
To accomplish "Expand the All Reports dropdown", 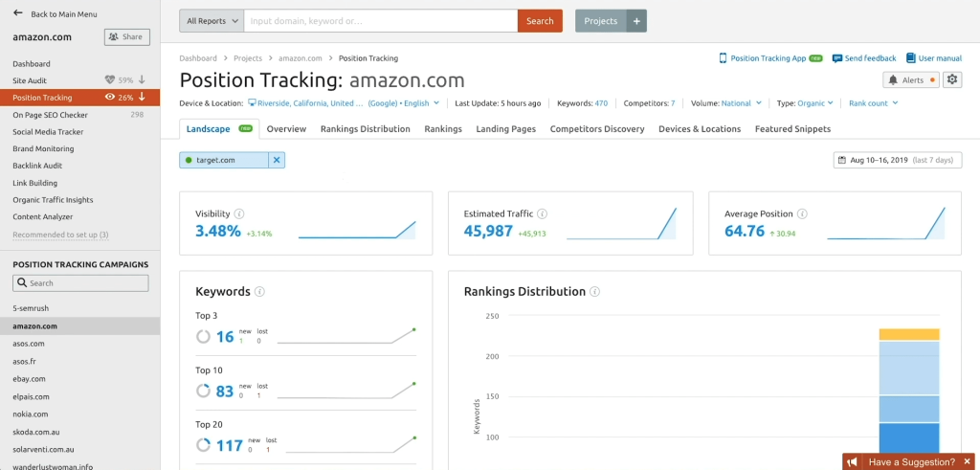I will (x=212, y=21).
